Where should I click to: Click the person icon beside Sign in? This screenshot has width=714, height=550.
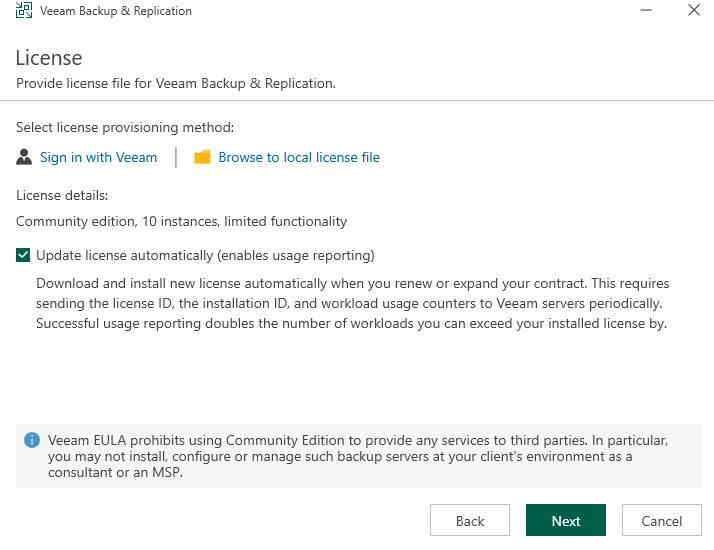pyautogui.click(x=24, y=157)
